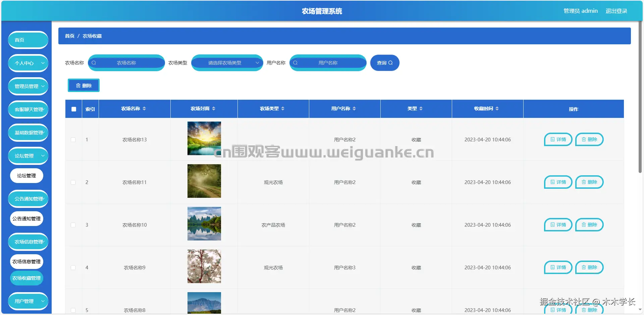Click the 索引 column header
Image resolution: width=644 pixels, height=315 pixels.
[90, 109]
